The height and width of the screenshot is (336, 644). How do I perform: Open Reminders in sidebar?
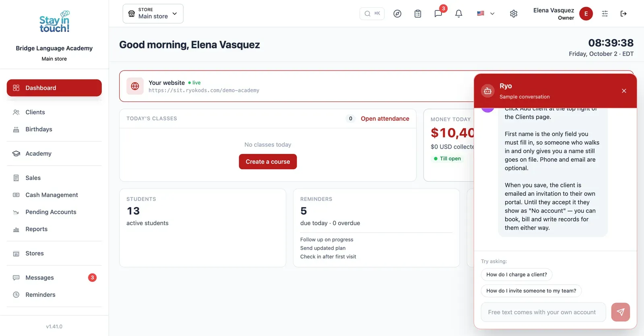pyautogui.click(x=54, y=295)
